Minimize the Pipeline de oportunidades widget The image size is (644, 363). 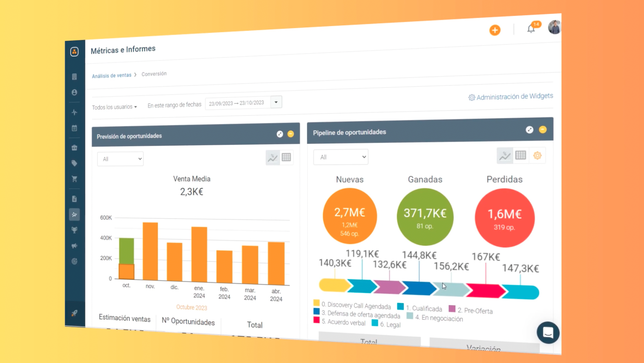pyautogui.click(x=543, y=129)
